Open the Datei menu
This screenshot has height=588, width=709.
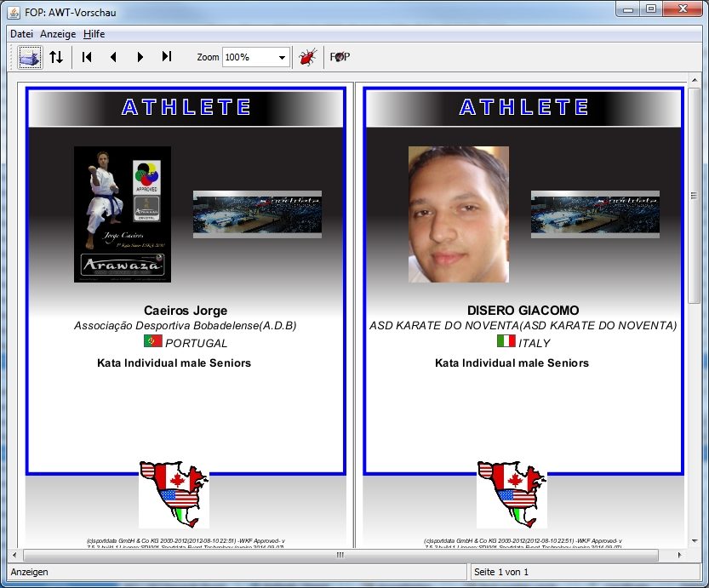pyautogui.click(x=22, y=34)
